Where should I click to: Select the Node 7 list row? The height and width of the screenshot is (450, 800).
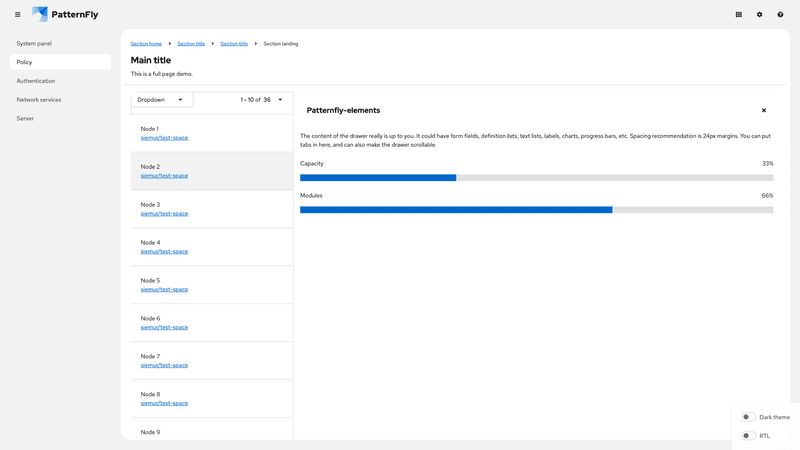point(212,361)
